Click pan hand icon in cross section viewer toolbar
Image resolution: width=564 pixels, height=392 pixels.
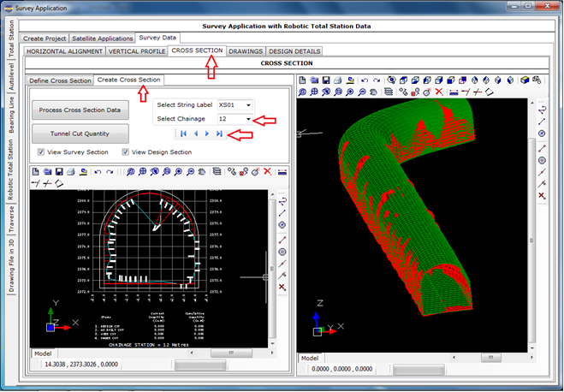point(202,172)
